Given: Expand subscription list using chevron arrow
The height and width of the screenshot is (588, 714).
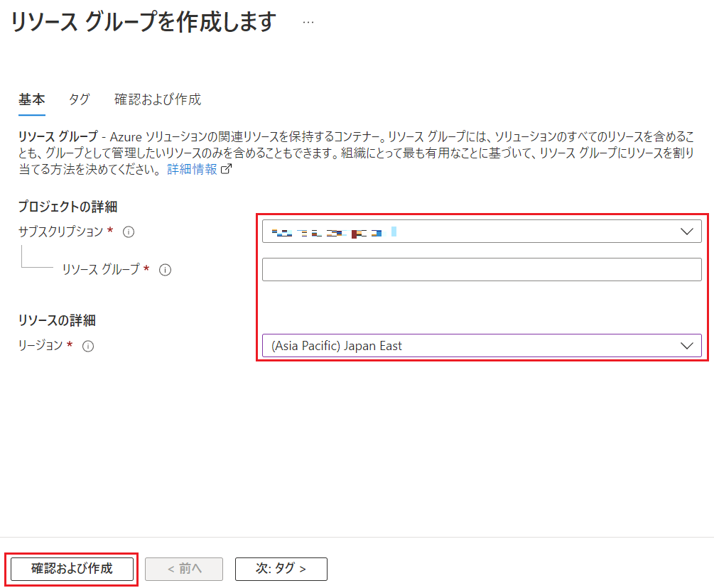Looking at the screenshot, I should (x=686, y=232).
